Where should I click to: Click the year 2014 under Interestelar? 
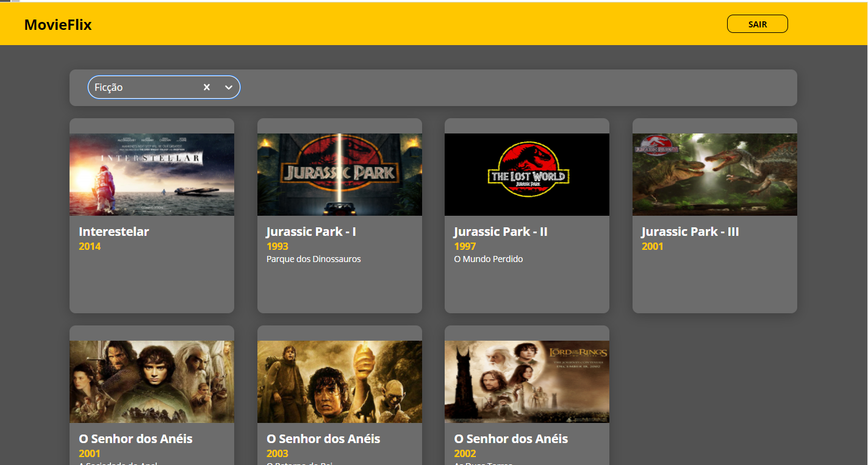pyautogui.click(x=90, y=246)
